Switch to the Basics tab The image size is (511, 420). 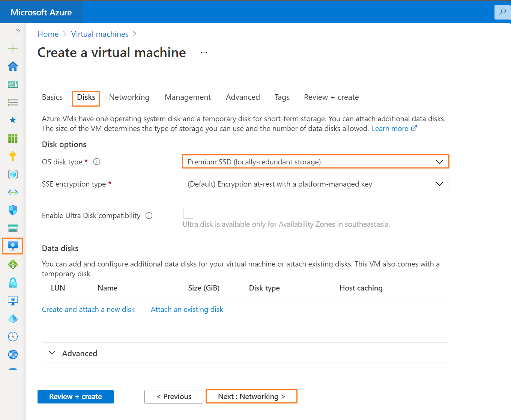[x=52, y=97]
